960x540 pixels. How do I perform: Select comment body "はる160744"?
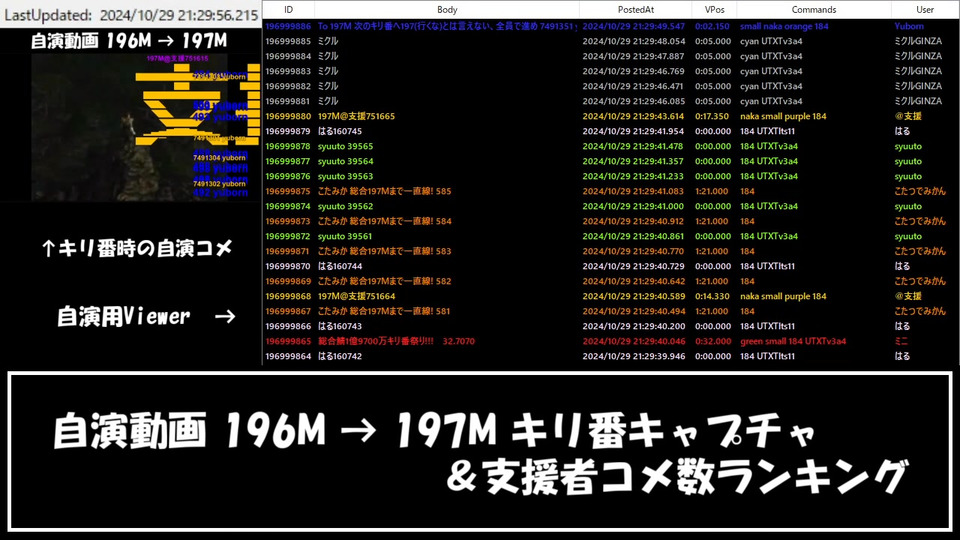(340, 266)
